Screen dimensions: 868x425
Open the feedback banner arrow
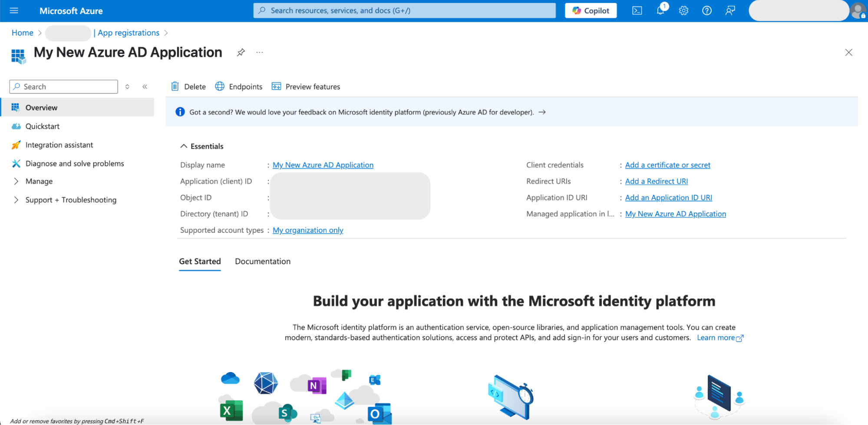542,112
